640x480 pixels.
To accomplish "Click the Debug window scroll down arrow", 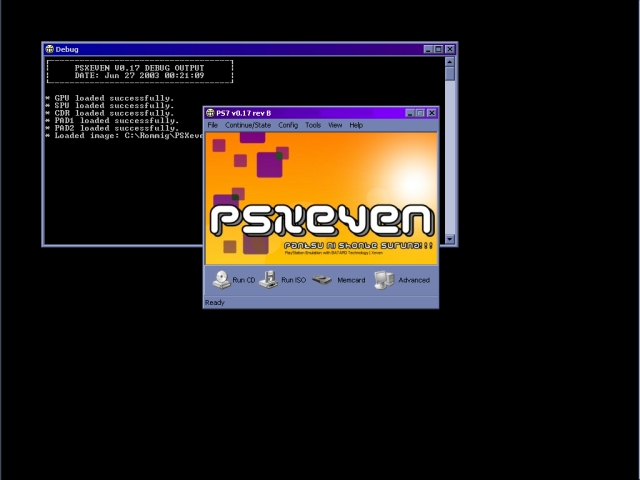I will point(450,239).
